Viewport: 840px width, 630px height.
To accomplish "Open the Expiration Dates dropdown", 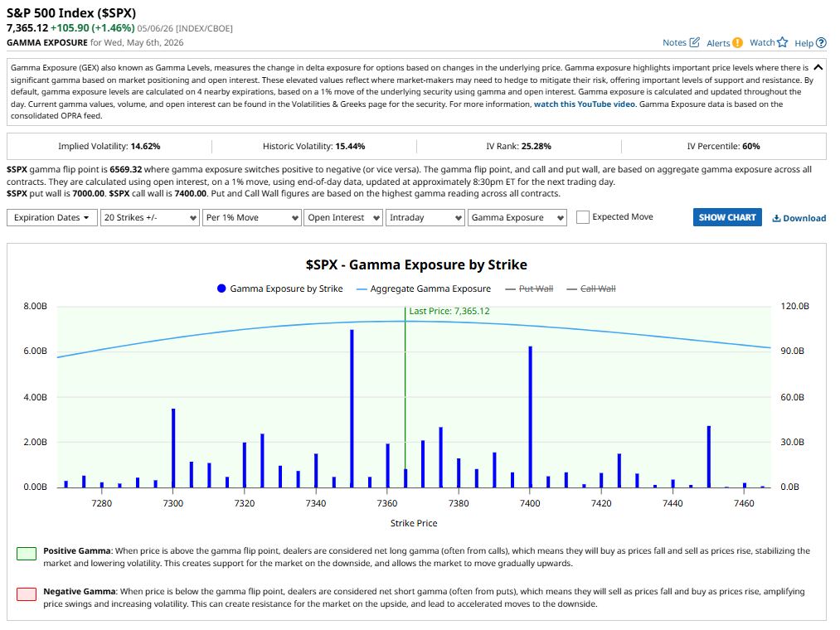I will [52, 217].
